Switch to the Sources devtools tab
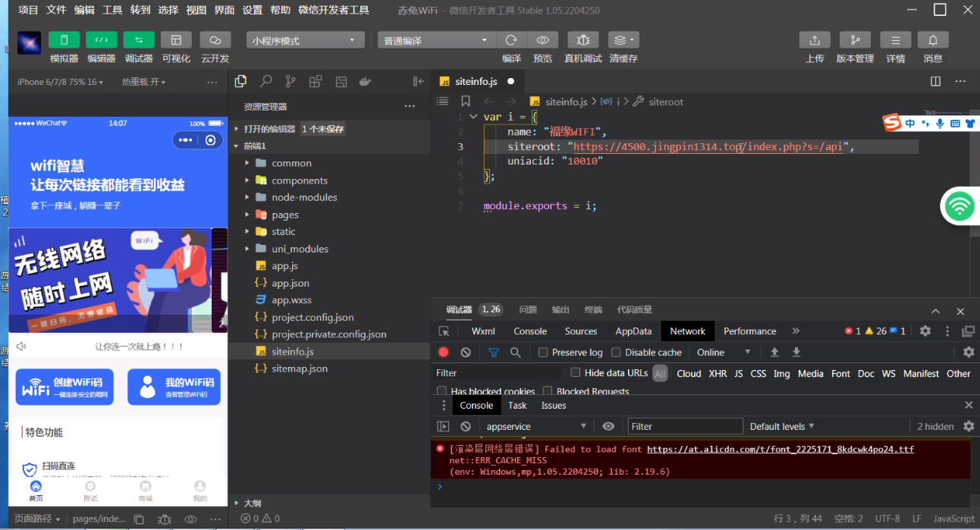 pyautogui.click(x=581, y=331)
